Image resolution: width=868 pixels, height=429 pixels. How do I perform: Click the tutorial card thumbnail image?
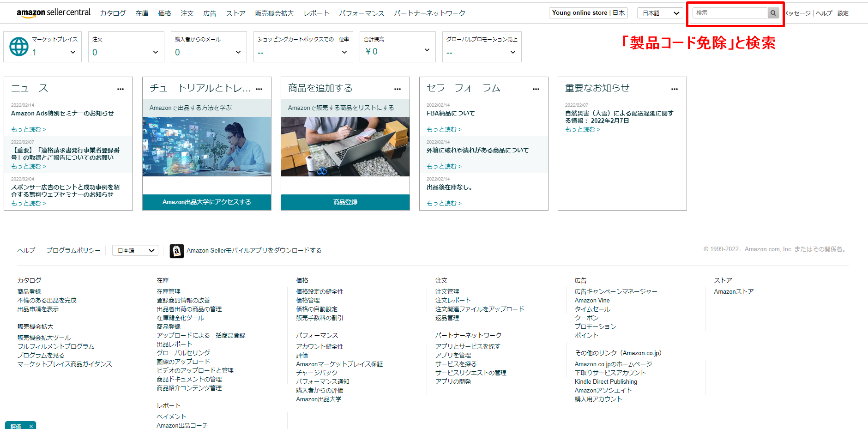[x=207, y=146]
